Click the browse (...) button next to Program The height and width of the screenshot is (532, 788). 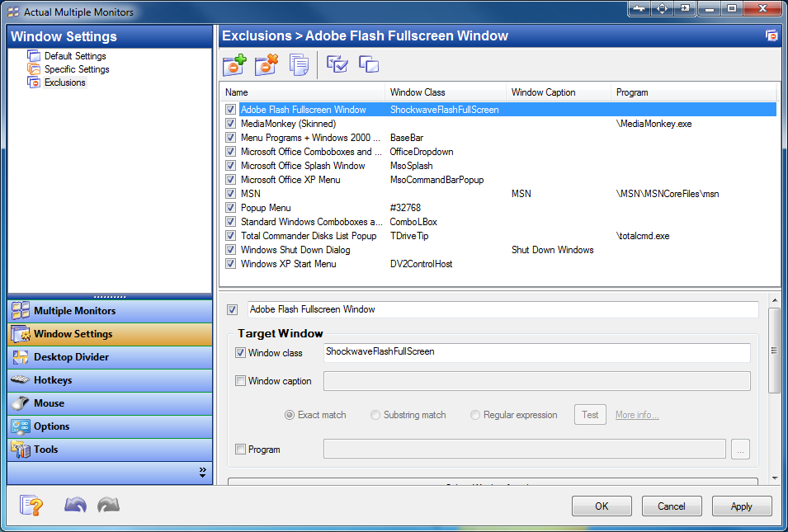pos(740,450)
